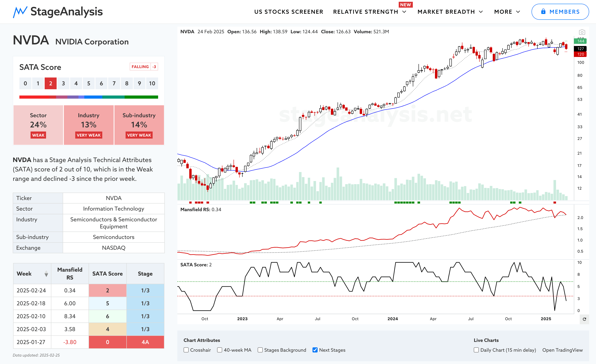This screenshot has height=364, width=596.
Task: Click Mansfield RS 0.34 chart label
Action: [x=201, y=209]
